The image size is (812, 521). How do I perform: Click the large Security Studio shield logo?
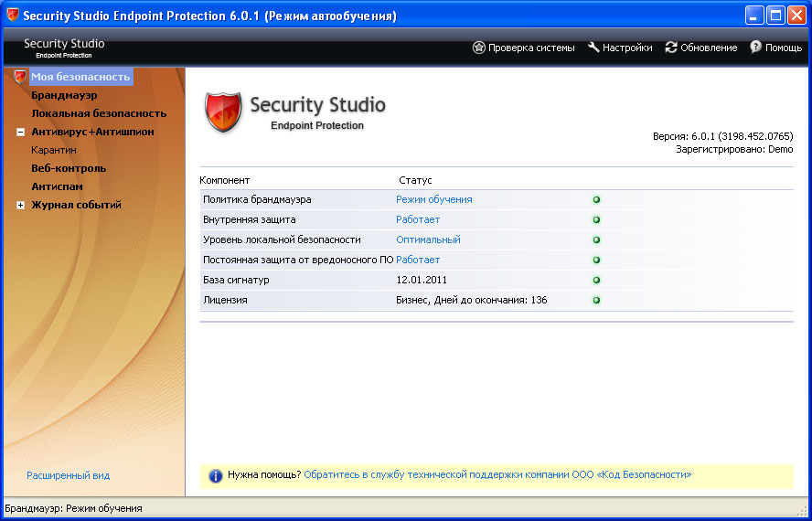[x=223, y=112]
